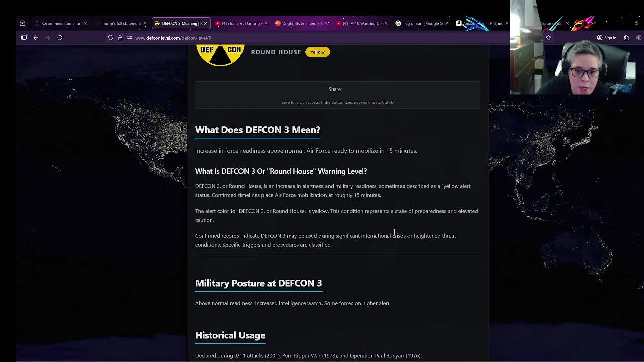Viewport: 644px width, 362px height.
Task: Bookmark this page with the star icon
Action: tap(548, 38)
